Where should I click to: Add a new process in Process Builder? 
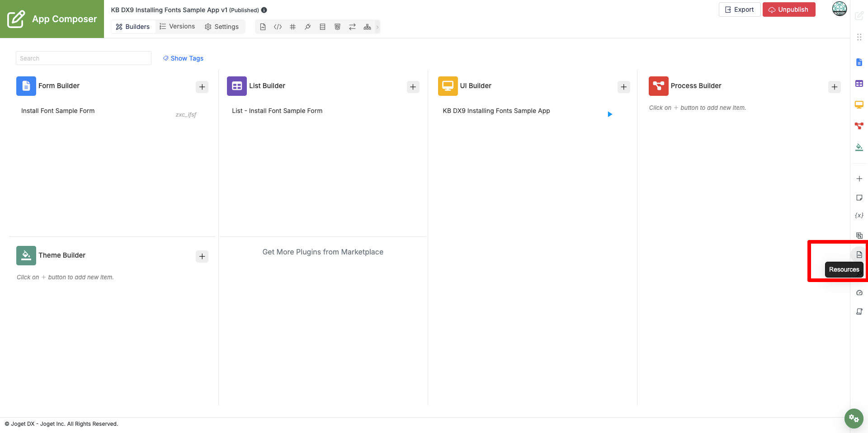(835, 87)
